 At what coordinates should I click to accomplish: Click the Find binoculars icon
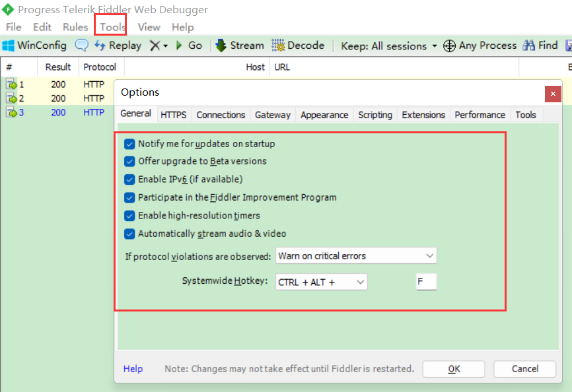pyautogui.click(x=528, y=46)
